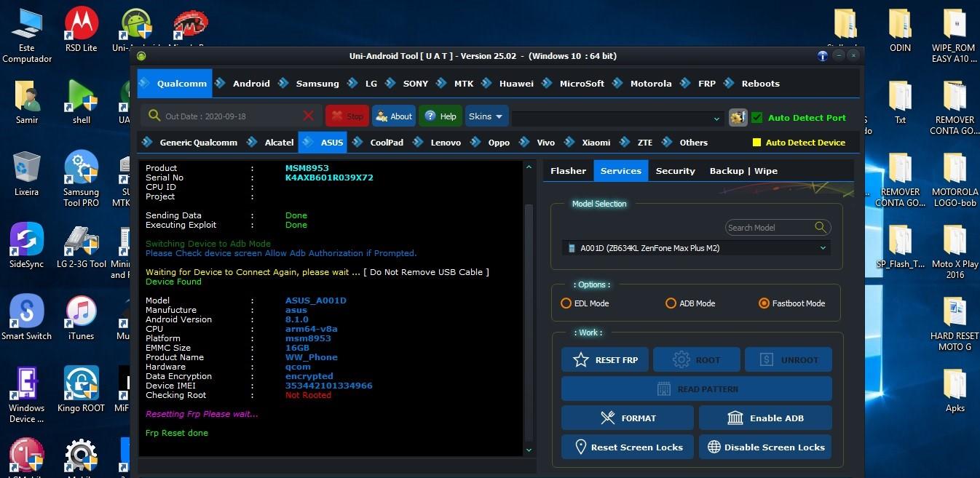
Task: Click the Enable ADB button
Action: 765,418
